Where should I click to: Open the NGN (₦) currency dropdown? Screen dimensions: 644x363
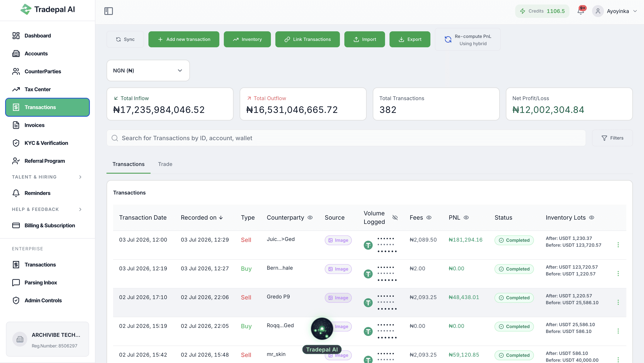pyautogui.click(x=148, y=71)
